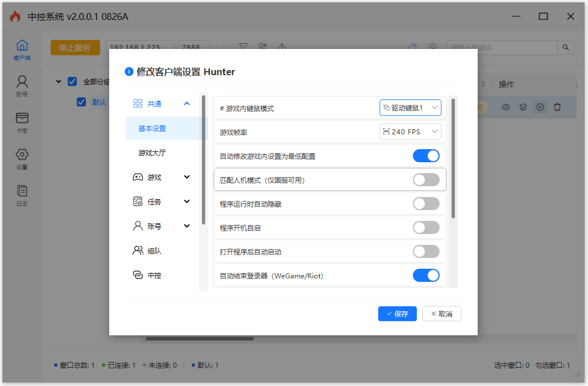The width and height of the screenshot is (588, 386).
Task: Click the 保存 button
Action: tap(397, 314)
